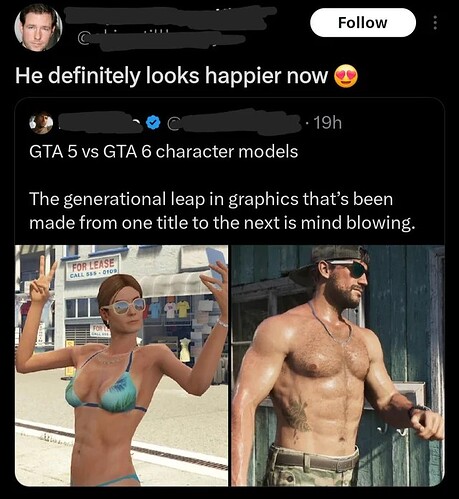Click the quoted tweet's redacted handle
Screen dimensions: 459x499
tap(237, 123)
